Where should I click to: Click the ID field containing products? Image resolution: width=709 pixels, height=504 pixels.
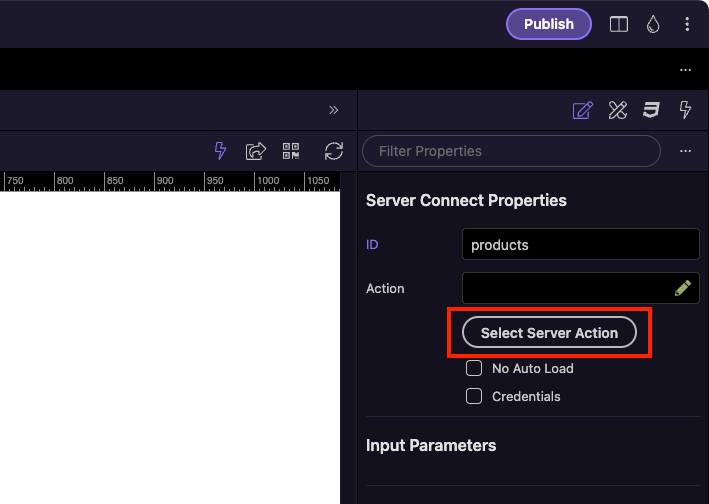[x=580, y=244]
